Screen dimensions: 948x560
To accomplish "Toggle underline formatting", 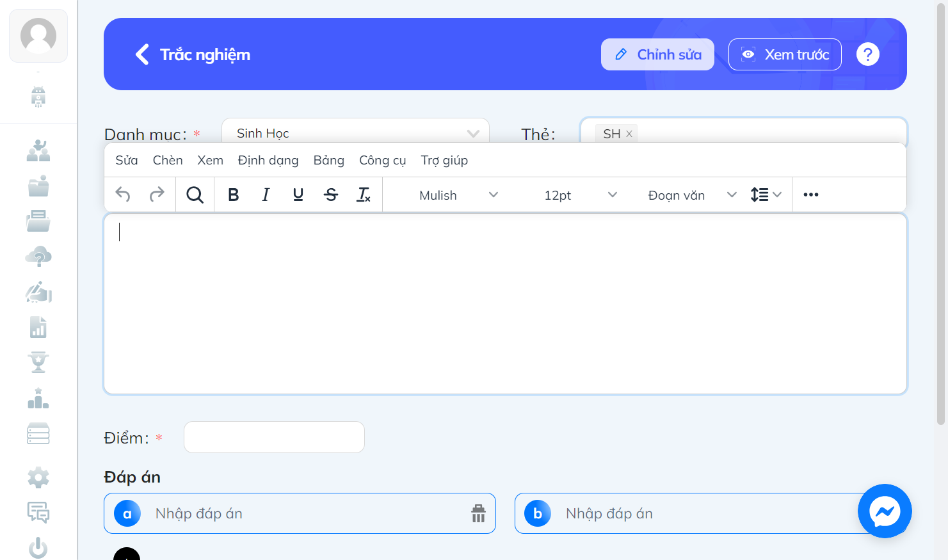I will pos(298,195).
